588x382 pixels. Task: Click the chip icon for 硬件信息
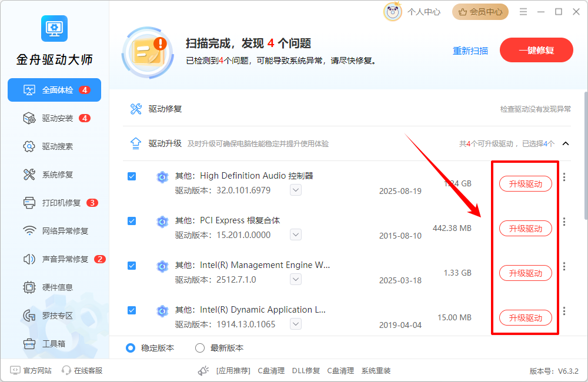point(29,287)
